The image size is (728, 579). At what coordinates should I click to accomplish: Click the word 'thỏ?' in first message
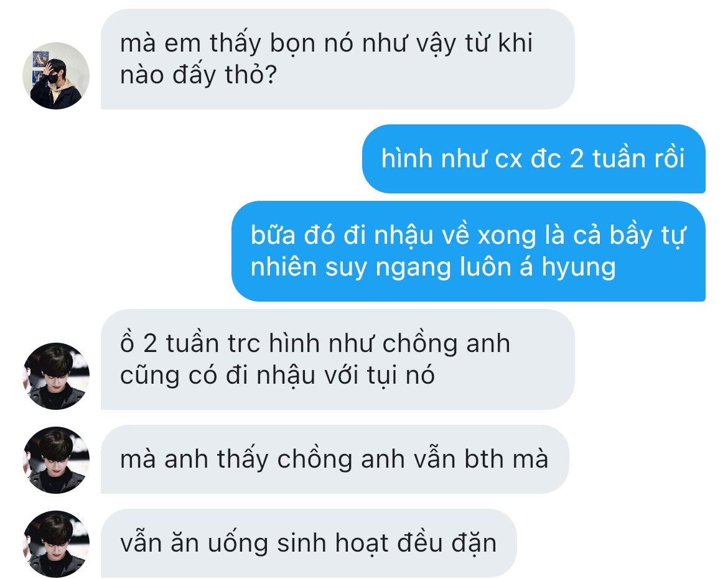[x=251, y=75]
